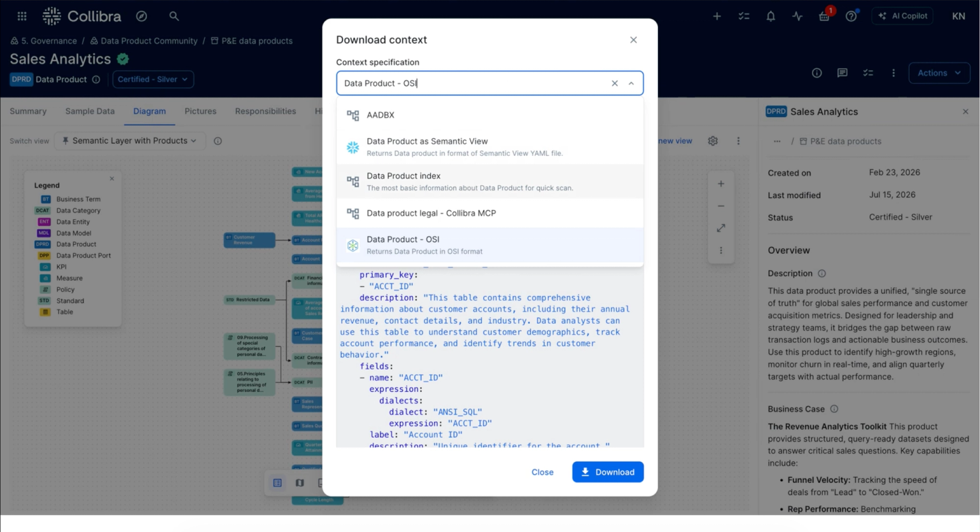Choose the AADBX option
980x532 pixels.
490,115
